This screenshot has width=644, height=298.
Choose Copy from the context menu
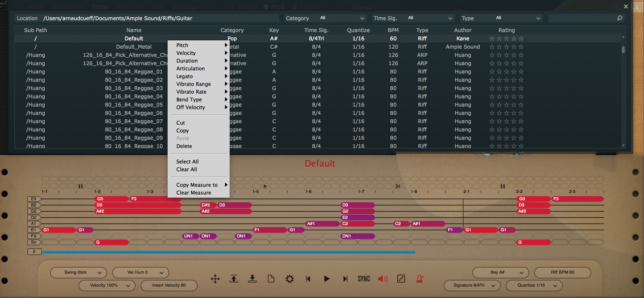tap(182, 131)
